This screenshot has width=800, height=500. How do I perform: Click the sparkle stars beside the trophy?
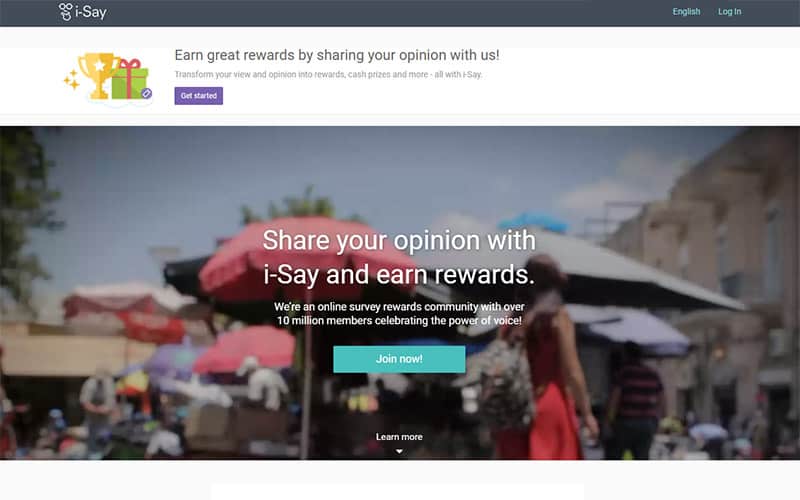pos(71,80)
